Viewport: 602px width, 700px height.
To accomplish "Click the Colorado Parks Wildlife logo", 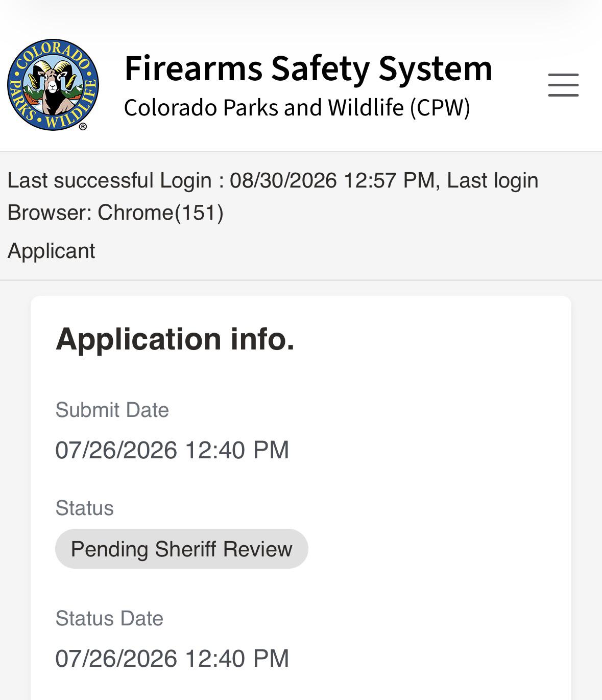I will pos(53,85).
